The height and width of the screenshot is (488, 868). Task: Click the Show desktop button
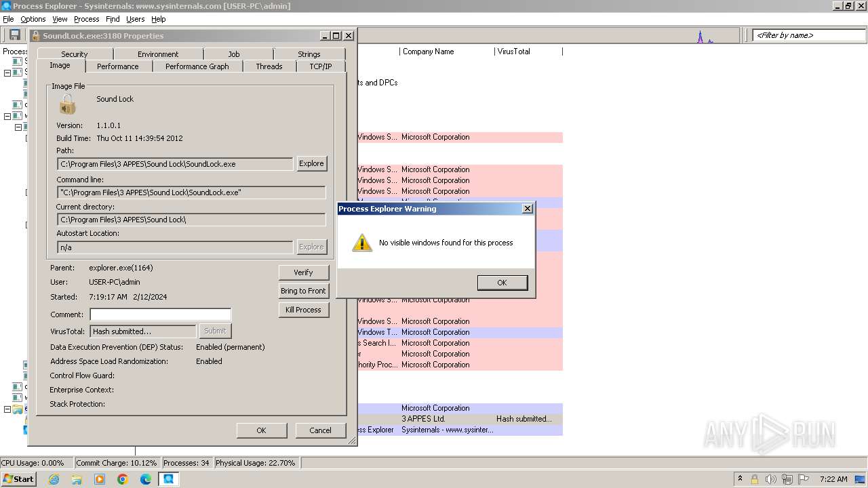click(x=861, y=479)
